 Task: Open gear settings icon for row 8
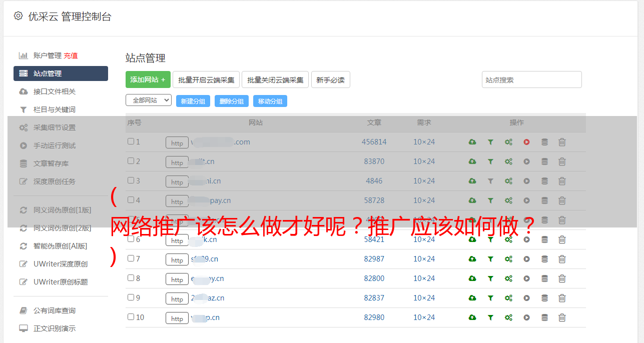[508, 278]
